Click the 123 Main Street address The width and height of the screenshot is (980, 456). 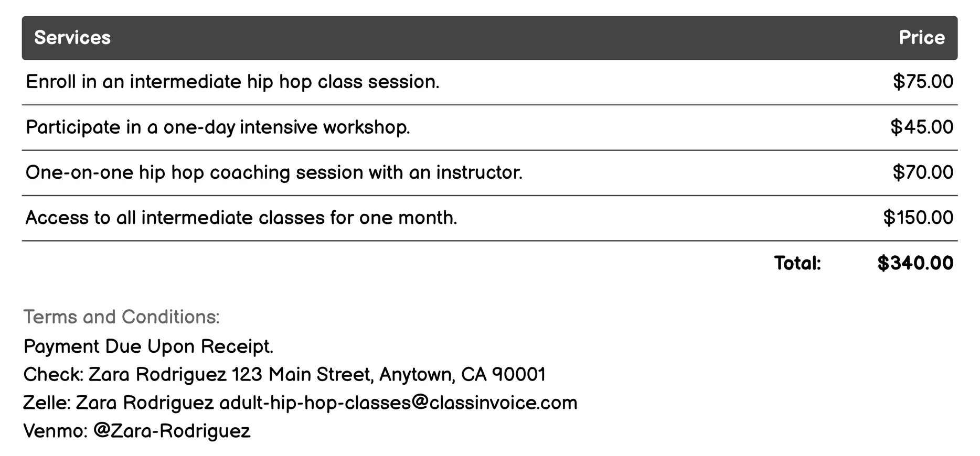388,375
